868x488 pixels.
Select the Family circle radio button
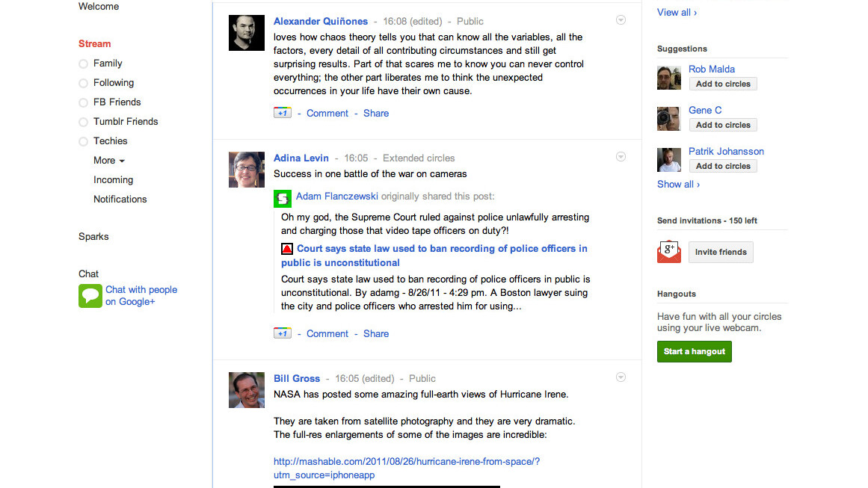(84, 64)
